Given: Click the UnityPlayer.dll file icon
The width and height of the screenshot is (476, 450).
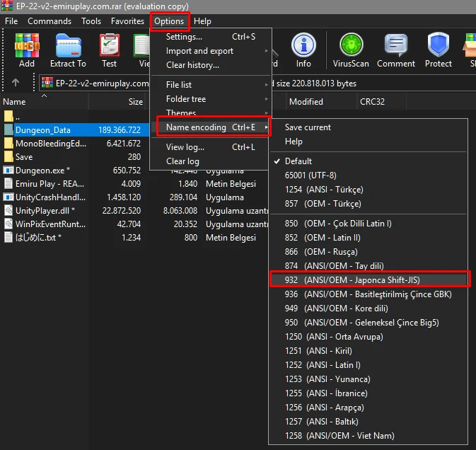Looking at the screenshot, I should [x=8, y=210].
